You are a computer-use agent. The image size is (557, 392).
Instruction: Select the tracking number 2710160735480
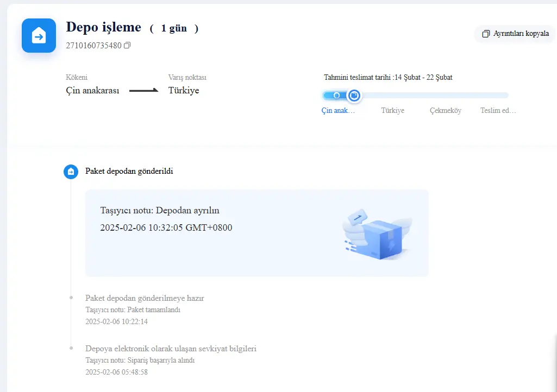[94, 46]
